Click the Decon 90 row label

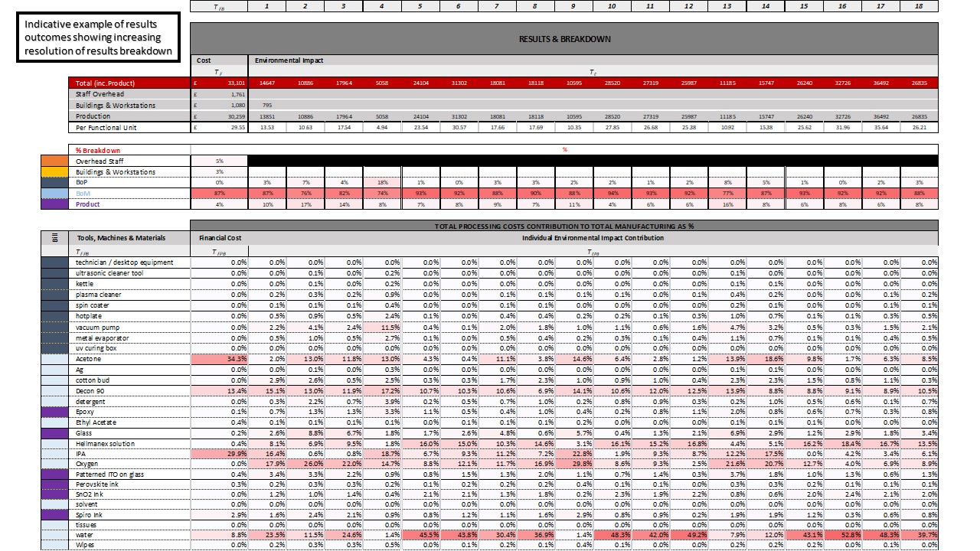(91, 391)
